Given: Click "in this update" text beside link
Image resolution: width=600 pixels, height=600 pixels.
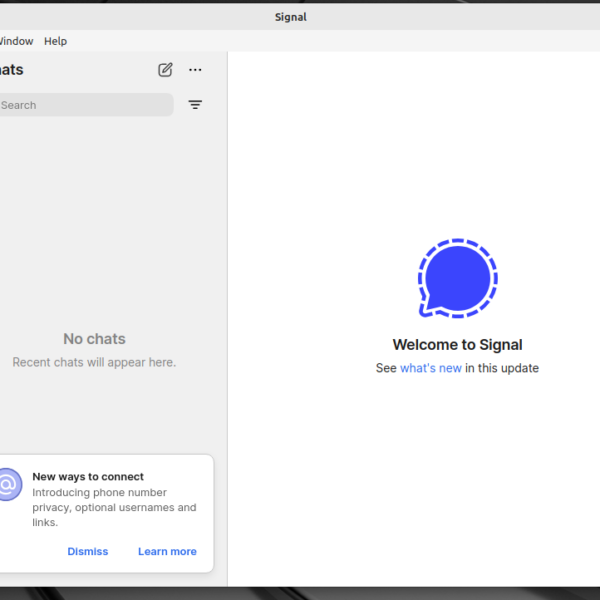Looking at the screenshot, I should [502, 368].
